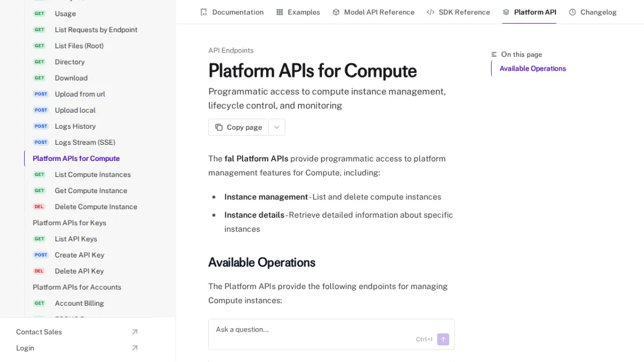Click the Changelog clock icon
The width and height of the screenshot is (644, 362).
click(573, 12)
